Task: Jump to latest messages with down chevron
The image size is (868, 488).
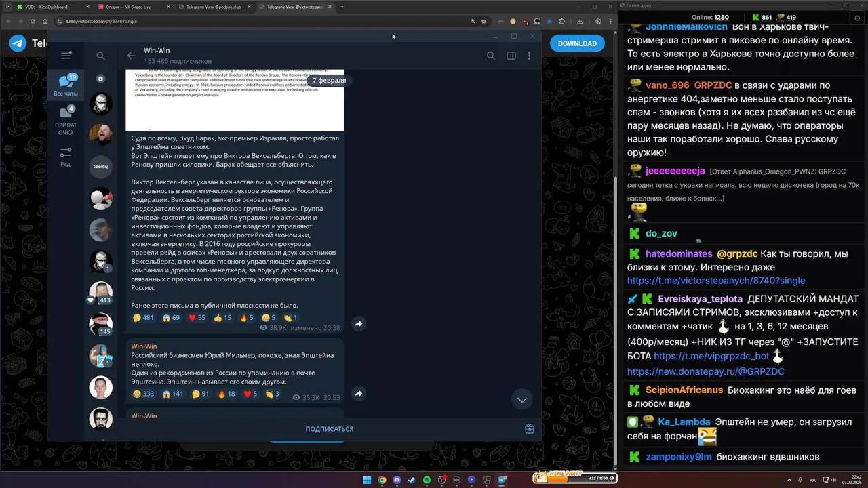Action: (521, 400)
